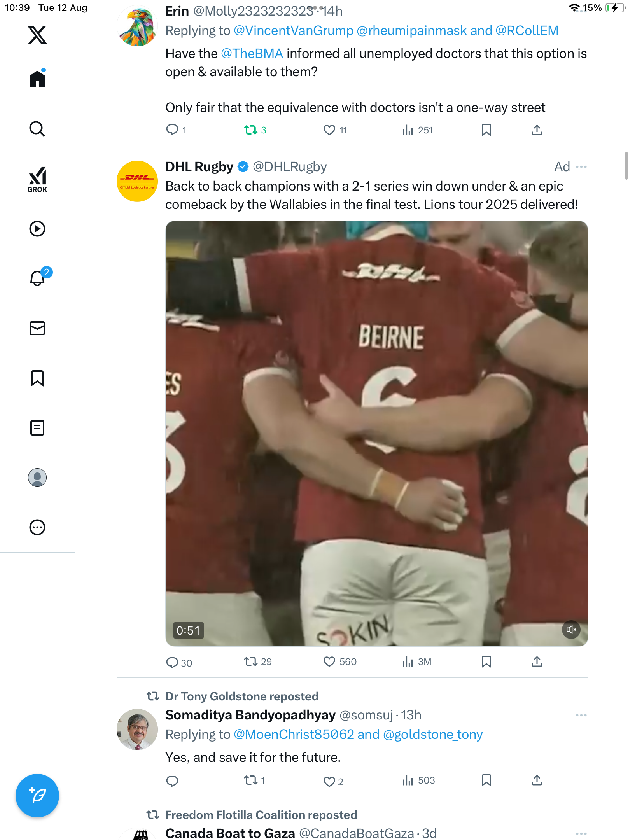This screenshot has width=630, height=840.
Task: Go to the Home timeline
Action: click(37, 79)
